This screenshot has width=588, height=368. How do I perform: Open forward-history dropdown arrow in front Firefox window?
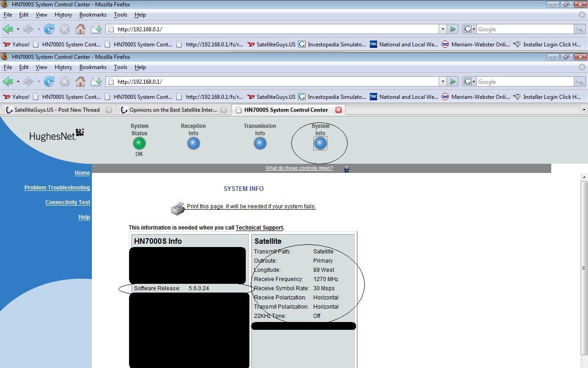click(x=39, y=81)
